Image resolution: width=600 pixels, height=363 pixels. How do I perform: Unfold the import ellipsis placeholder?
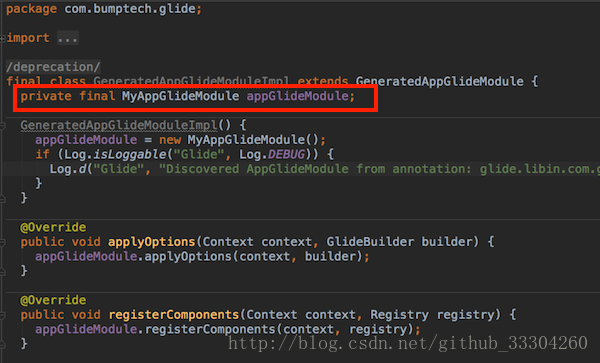68,38
